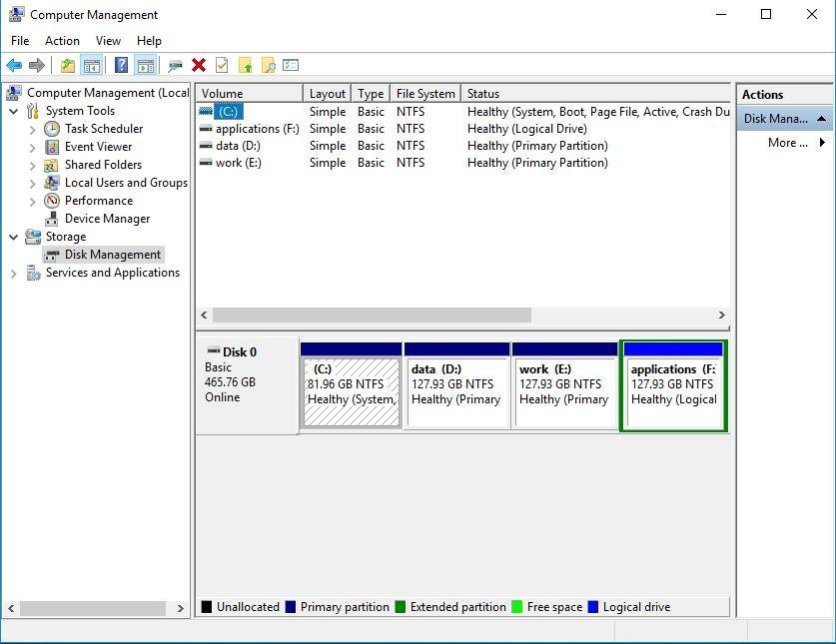
Task: Click the Forward arrow toolbar icon
Action: pos(37,66)
